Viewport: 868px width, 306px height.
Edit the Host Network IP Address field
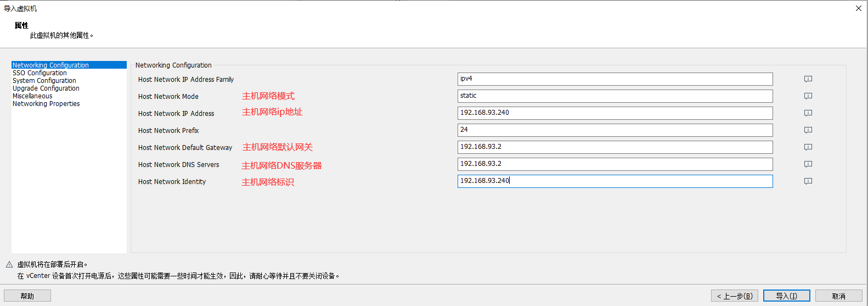(x=615, y=113)
